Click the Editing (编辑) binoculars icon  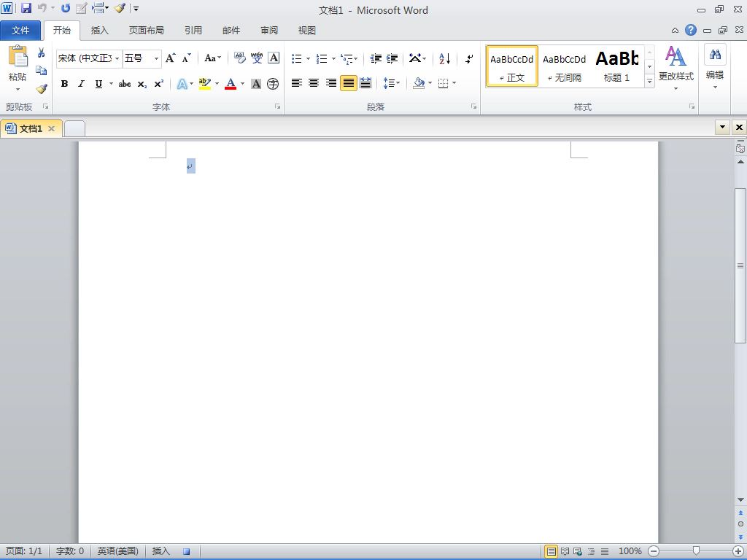point(715,54)
